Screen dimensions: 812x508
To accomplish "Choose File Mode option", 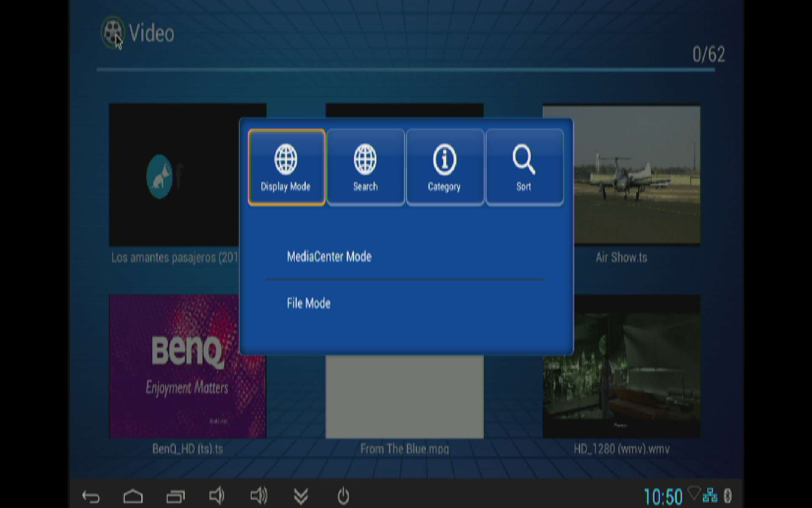I will [309, 303].
